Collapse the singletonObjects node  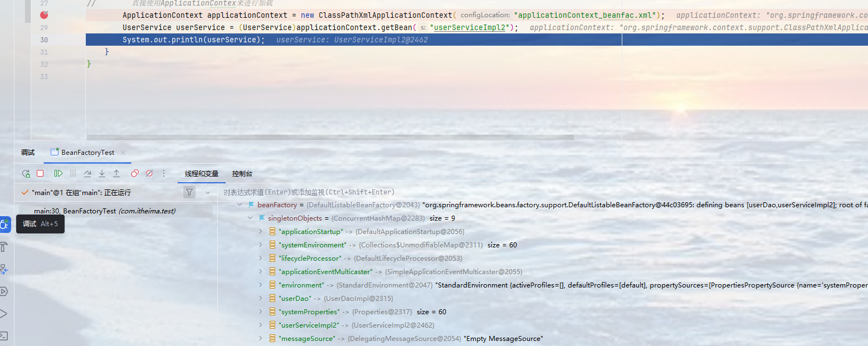250,218
